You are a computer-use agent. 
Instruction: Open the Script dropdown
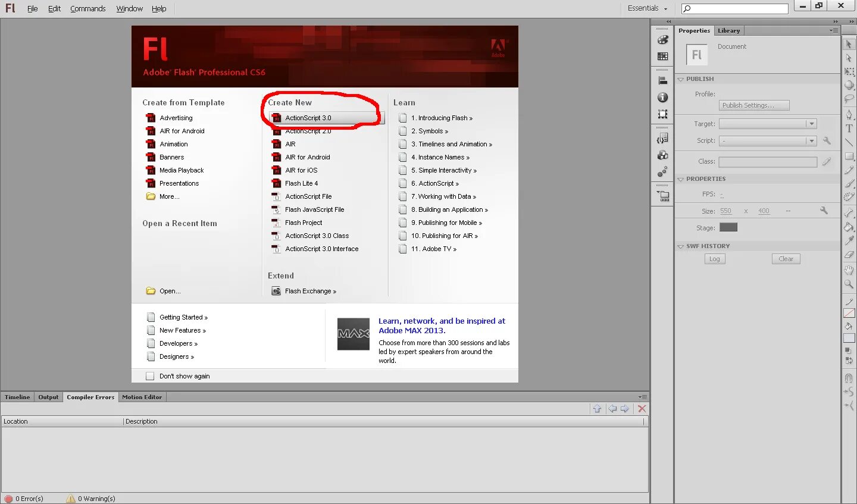point(768,141)
